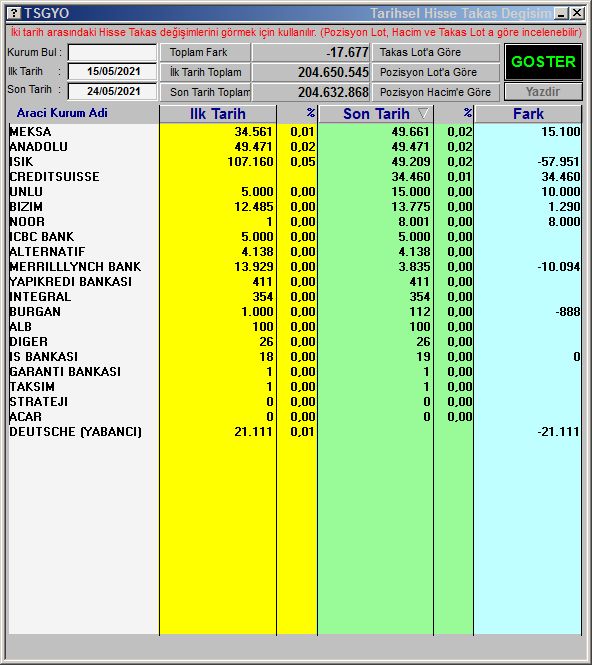Click the help question mark icon

[14, 13]
